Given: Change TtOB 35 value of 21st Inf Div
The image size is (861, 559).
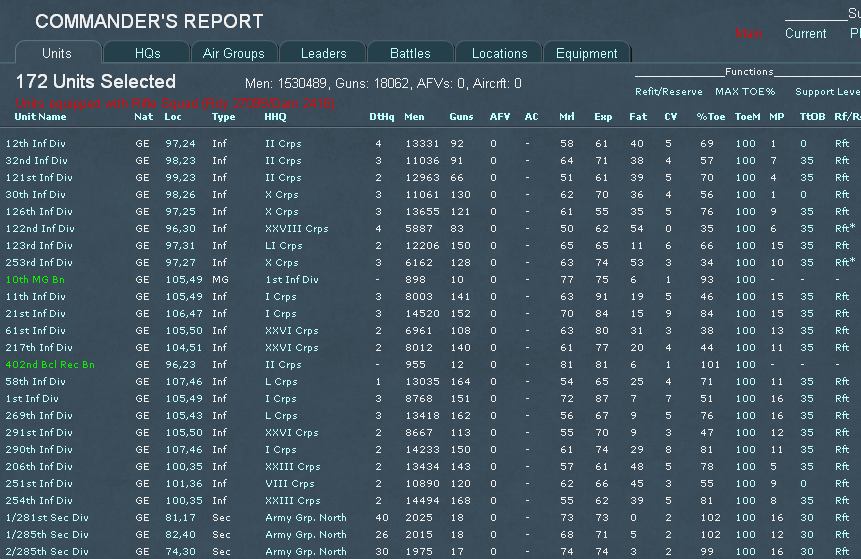Looking at the screenshot, I should [x=807, y=314].
